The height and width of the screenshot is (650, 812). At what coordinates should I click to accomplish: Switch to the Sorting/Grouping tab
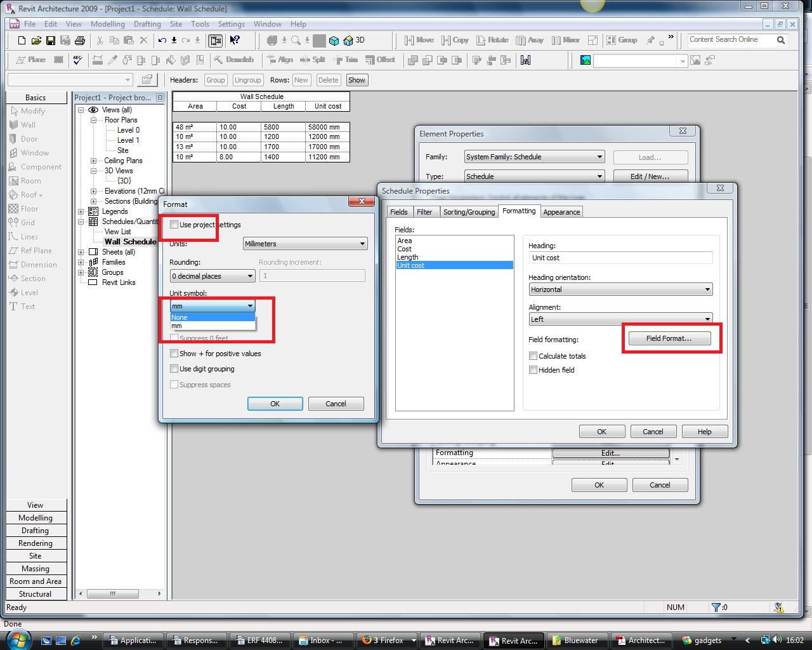(469, 212)
